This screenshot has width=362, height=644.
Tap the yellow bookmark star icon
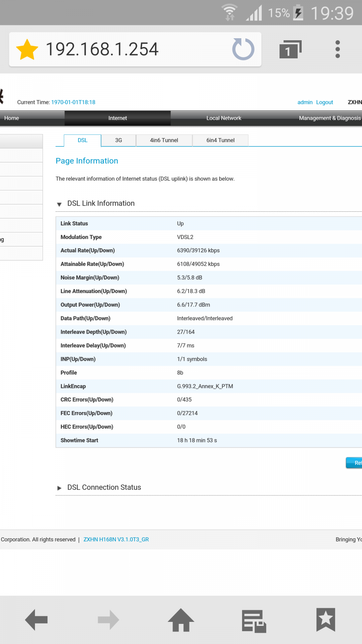27,50
